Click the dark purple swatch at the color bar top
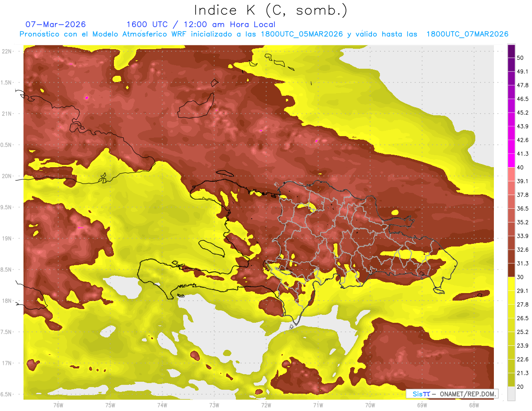 coord(511,52)
